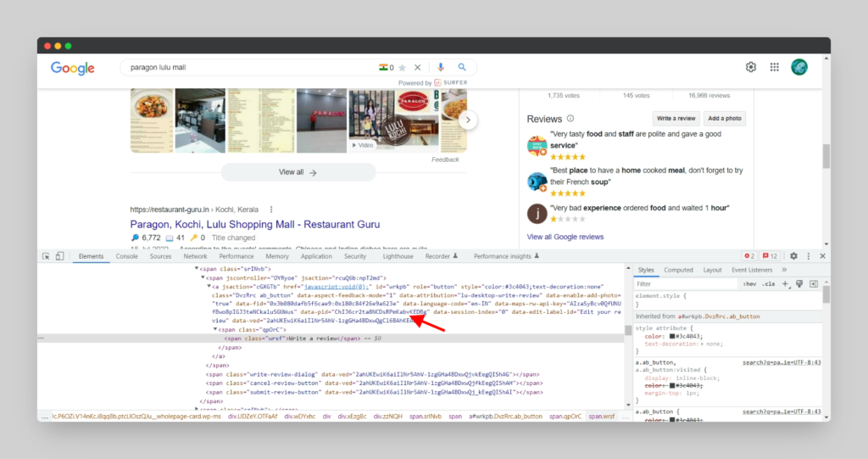Click the javascript:void(0) href link
This screenshot has height=459, width=868.
[x=337, y=287]
